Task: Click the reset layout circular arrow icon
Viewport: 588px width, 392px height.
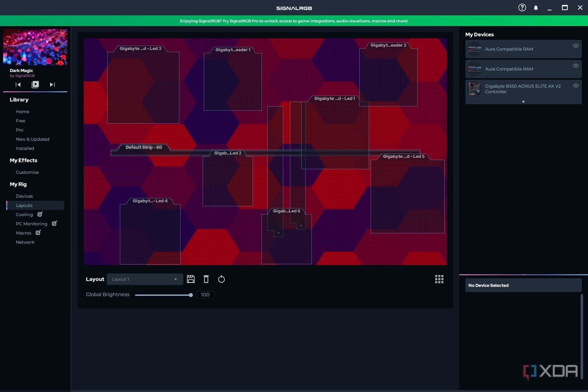Action: click(221, 279)
